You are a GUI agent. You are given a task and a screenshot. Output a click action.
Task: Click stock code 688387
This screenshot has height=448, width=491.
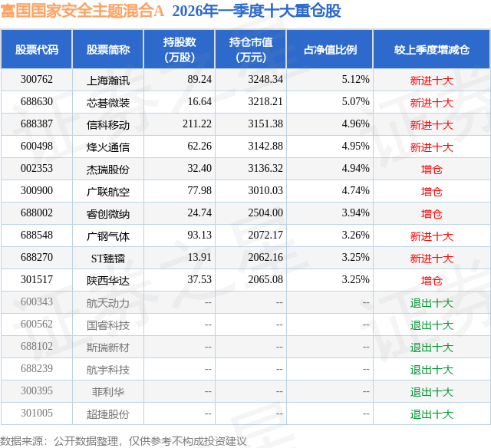(x=37, y=124)
